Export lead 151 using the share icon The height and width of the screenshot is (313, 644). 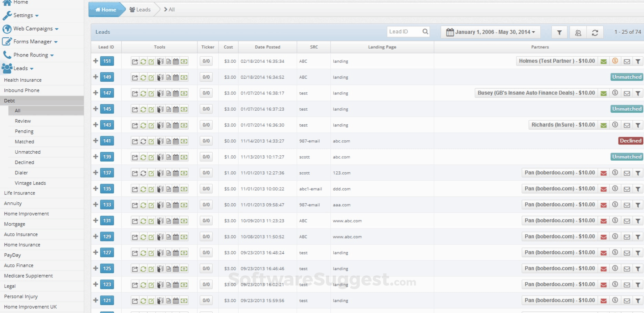[135, 61]
